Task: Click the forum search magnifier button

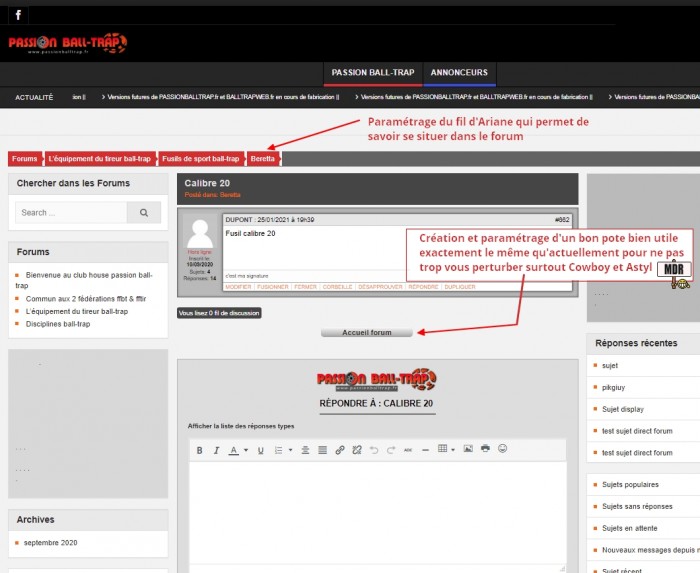Action: 144,213
